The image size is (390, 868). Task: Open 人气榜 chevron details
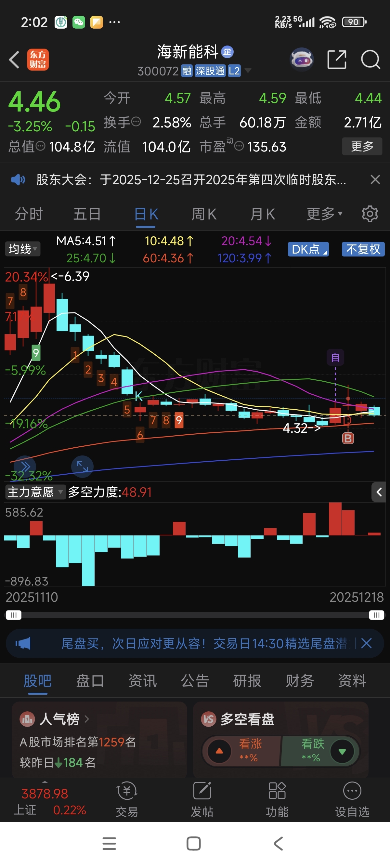coord(86,719)
